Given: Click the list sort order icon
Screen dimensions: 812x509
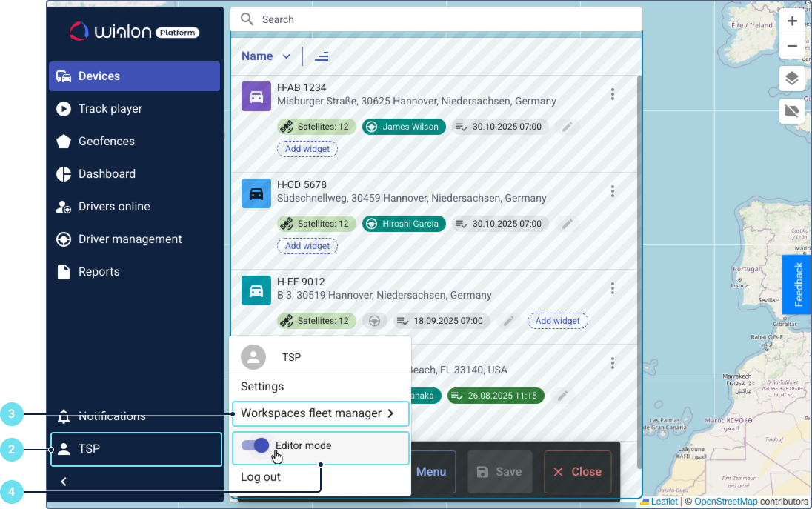Looking at the screenshot, I should click(322, 56).
